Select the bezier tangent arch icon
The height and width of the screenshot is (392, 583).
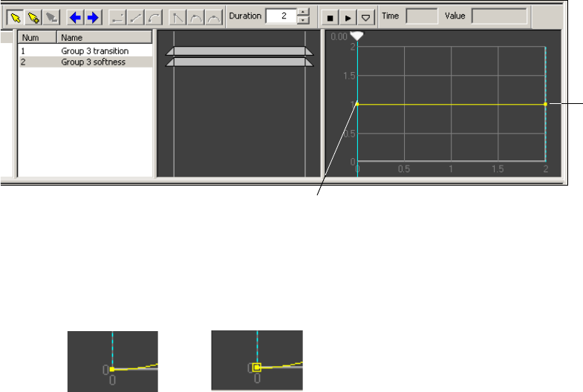click(x=195, y=18)
